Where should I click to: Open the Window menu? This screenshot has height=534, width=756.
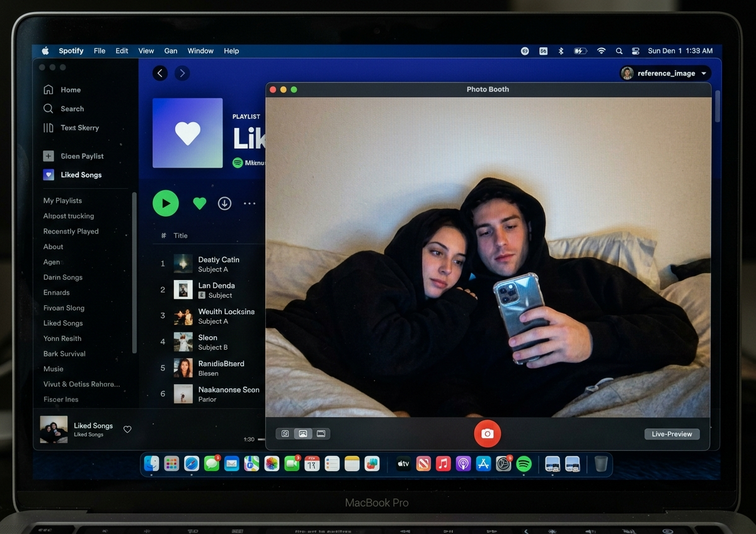point(200,51)
